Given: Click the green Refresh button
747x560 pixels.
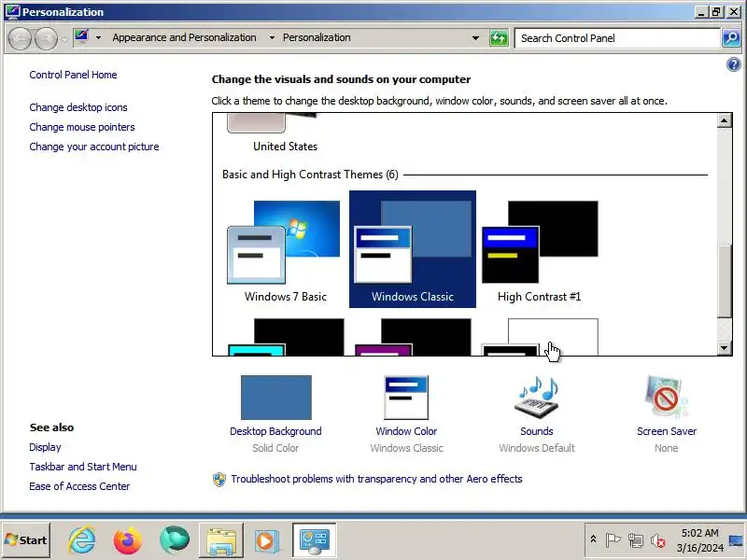Looking at the screenshot, I should point(499,38).
